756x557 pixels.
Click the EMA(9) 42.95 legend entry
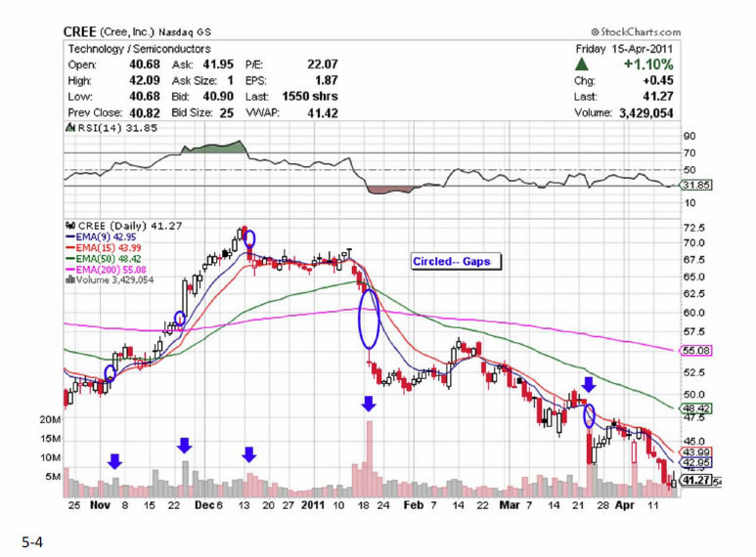point(106,237)
